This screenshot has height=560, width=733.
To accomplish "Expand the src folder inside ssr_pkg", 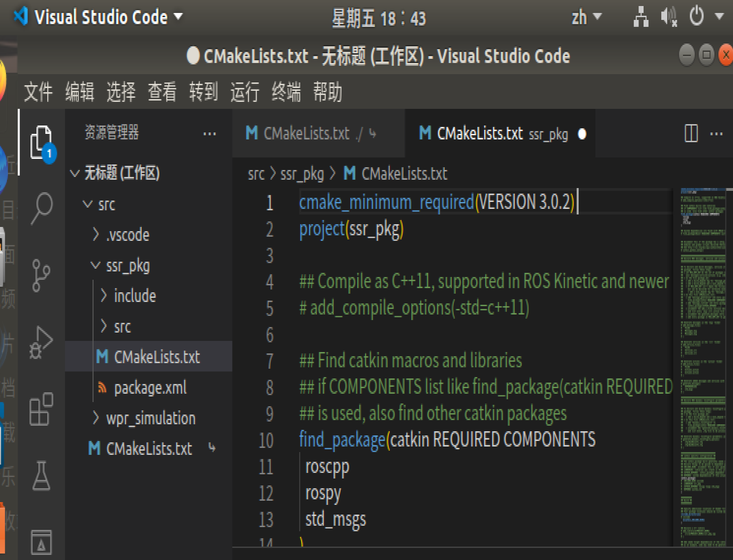I will [104, 326].
